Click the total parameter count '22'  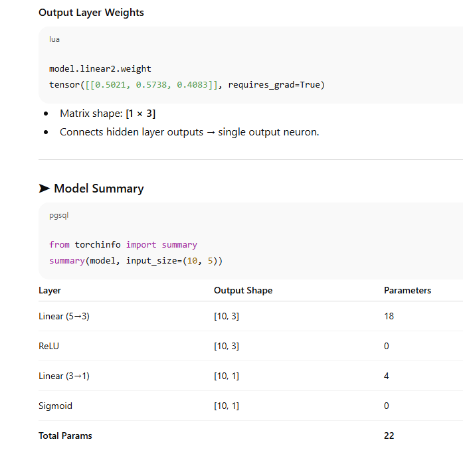click(389, 436)
